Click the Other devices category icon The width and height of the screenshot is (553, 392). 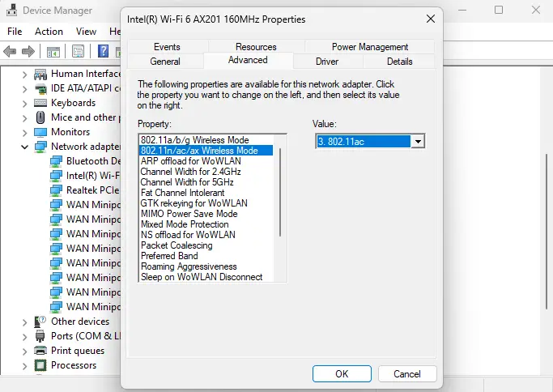(x=40, y=322)
